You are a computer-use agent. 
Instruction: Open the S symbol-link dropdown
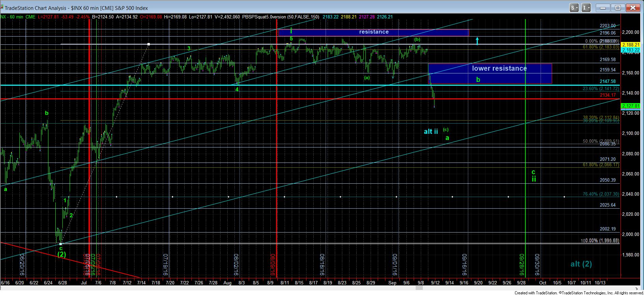574,8
